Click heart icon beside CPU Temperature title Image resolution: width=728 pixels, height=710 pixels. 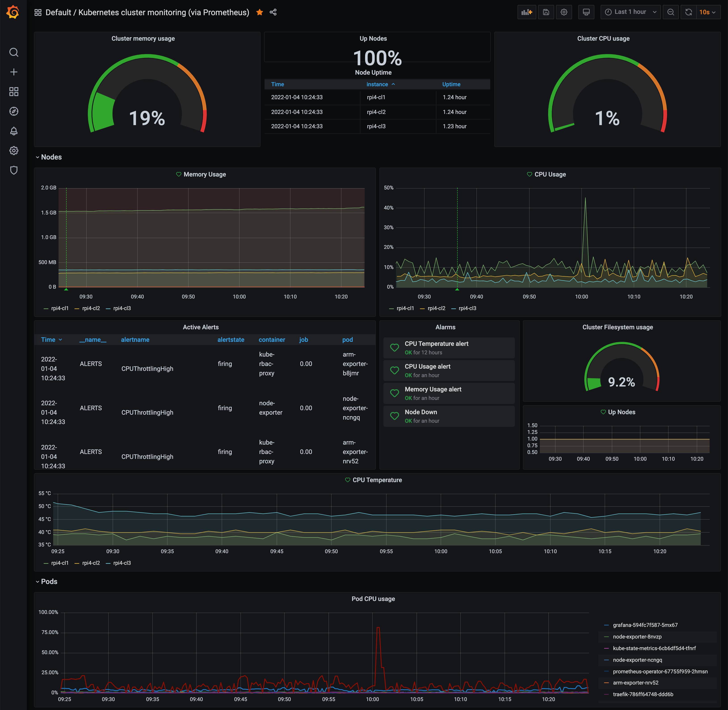[348, 480]
